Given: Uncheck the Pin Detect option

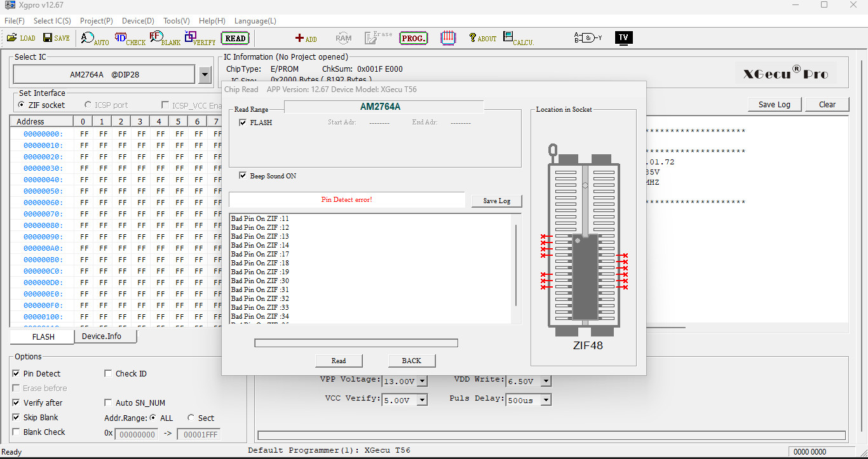Looking at the screenshot, I should click(17, 374).
